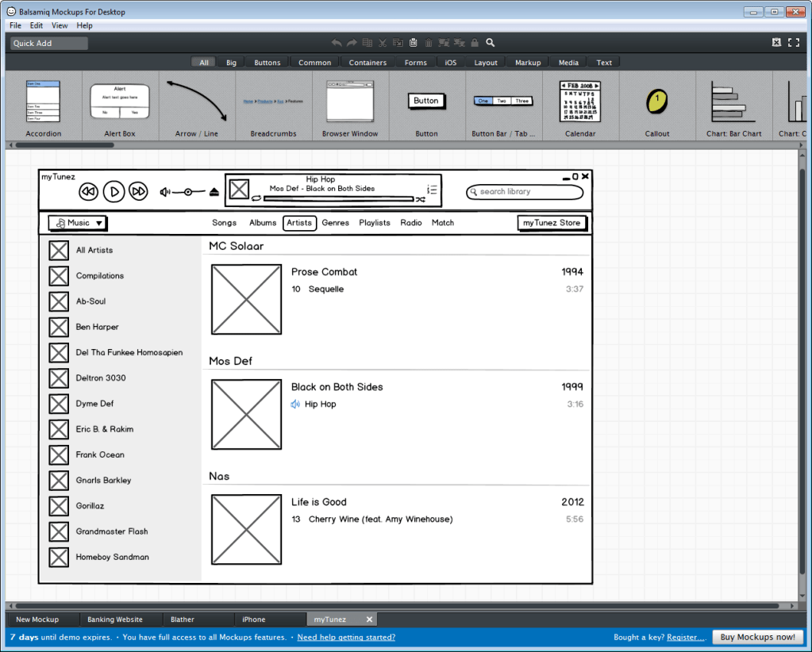Click the trash icon to delete selection

(429, 43)
